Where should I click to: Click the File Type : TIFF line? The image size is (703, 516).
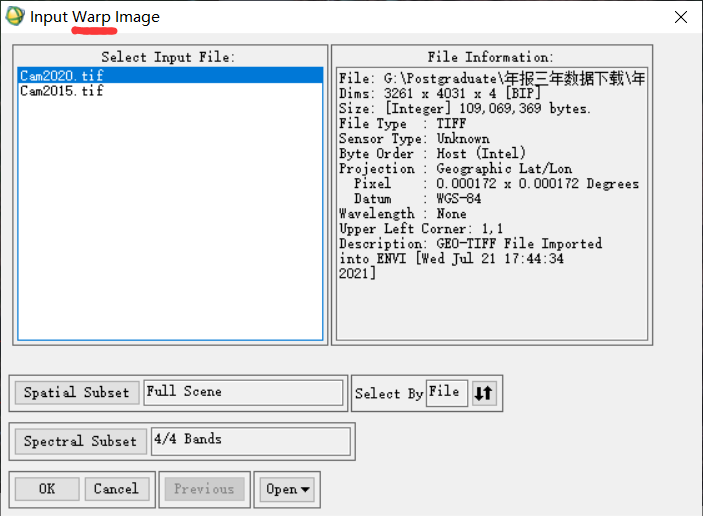403,123
